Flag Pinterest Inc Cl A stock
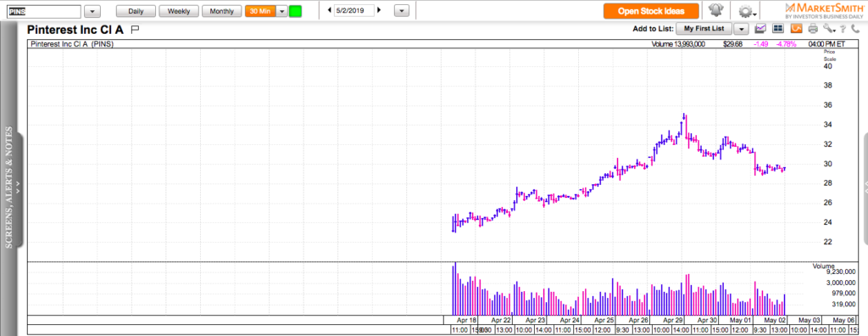Image resolution: width=868 pixels, height=336 pixels. pos(136,29)
